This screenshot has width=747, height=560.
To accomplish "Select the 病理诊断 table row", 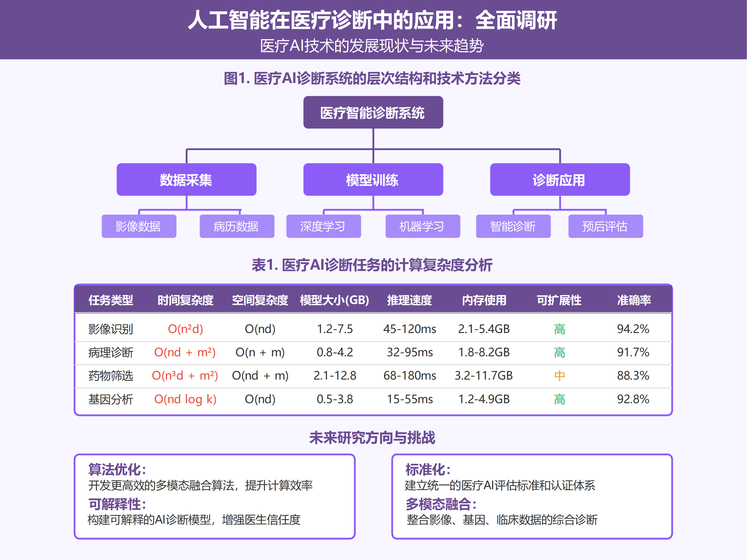I will tap(111, 352).
